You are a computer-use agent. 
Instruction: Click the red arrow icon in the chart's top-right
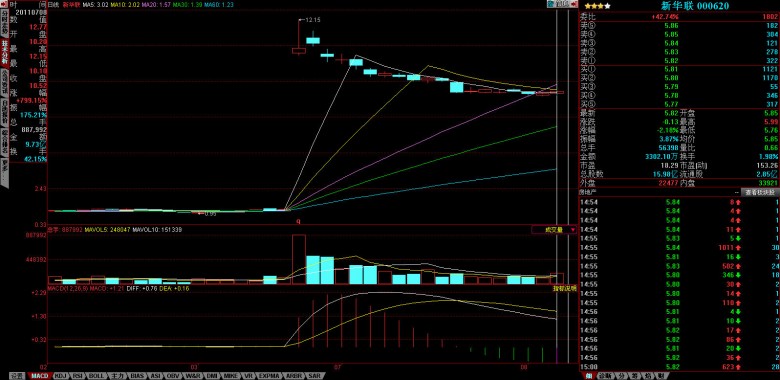pos(574,4)
